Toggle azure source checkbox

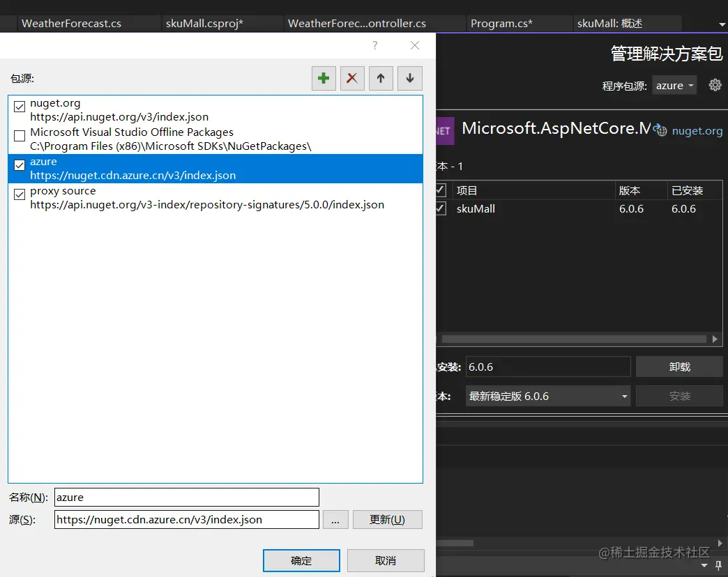[20, 165]
